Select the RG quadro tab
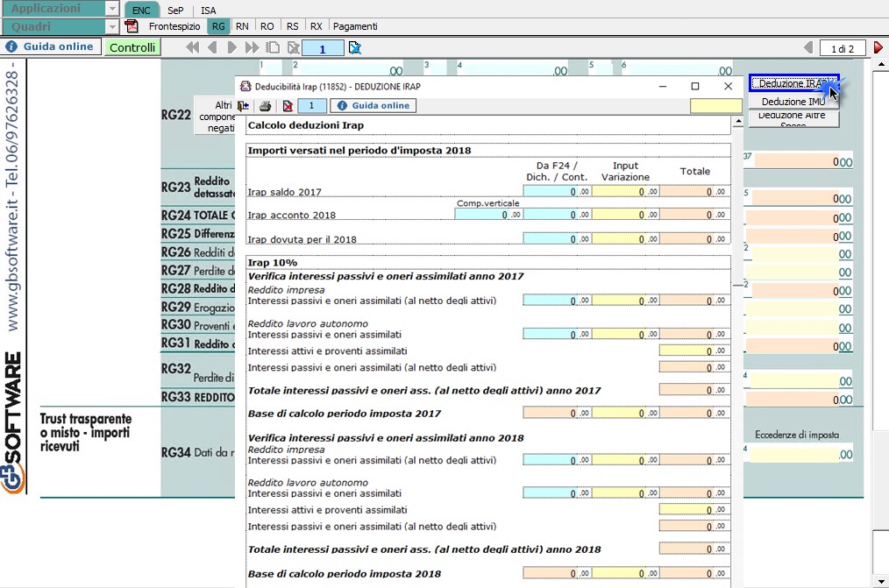The width and height of the screenshot is (889, 588). (x=218, y=26)
